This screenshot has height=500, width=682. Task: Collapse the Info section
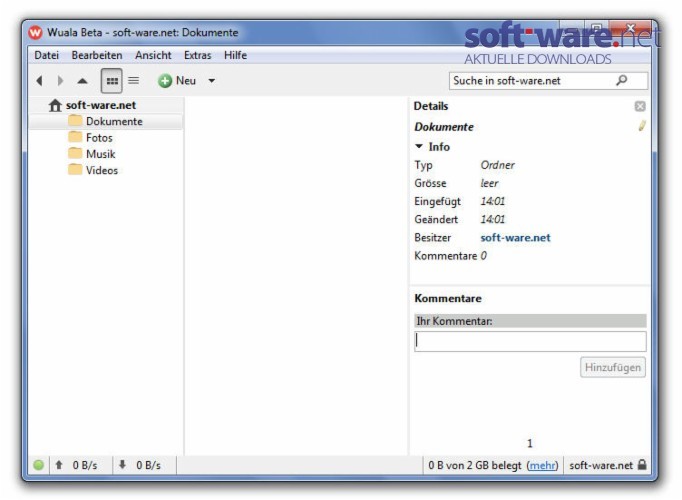tap(419, 147)
